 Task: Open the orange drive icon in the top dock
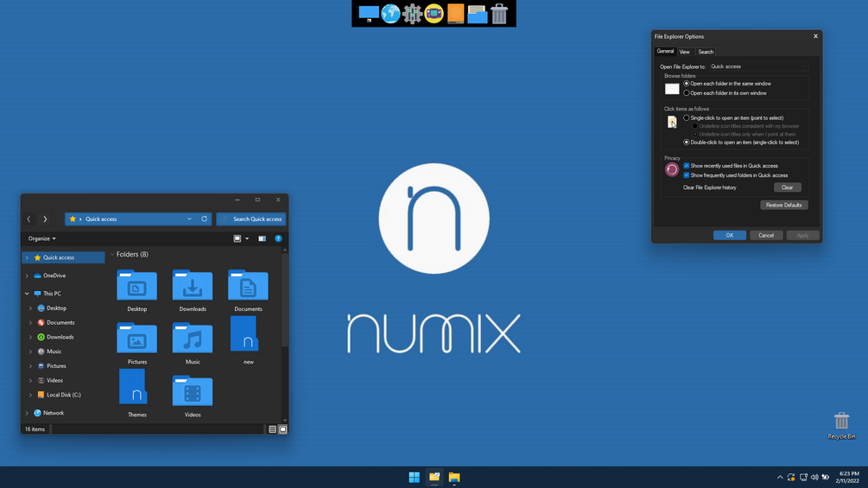click(x=455, y=13)
